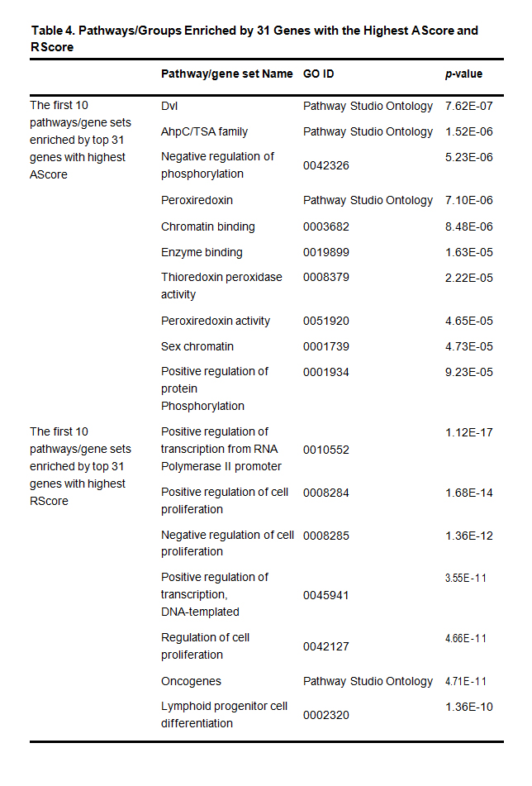Image resolution: width=532 pixels, height=786 pixels.
Task: Select the Dvl pathway cell
Action: coord(169,106)
